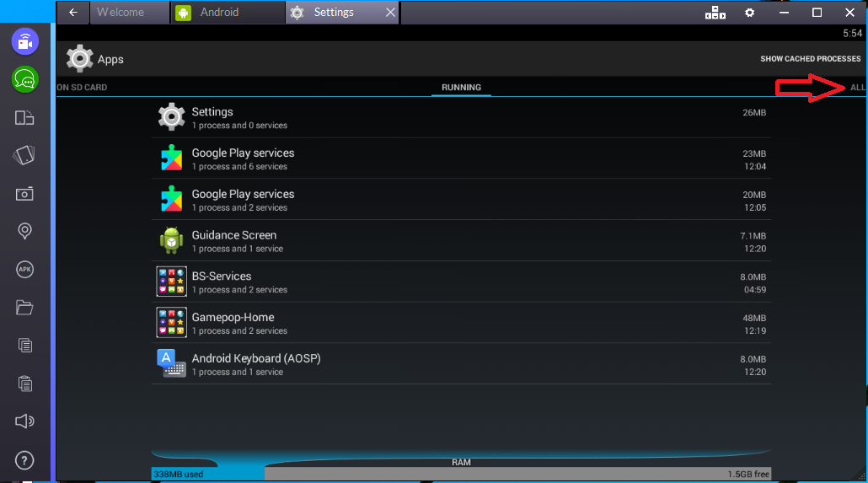Click SHOW CACHED PROCESSES
The image size is (868, 483).
point(811,59)
